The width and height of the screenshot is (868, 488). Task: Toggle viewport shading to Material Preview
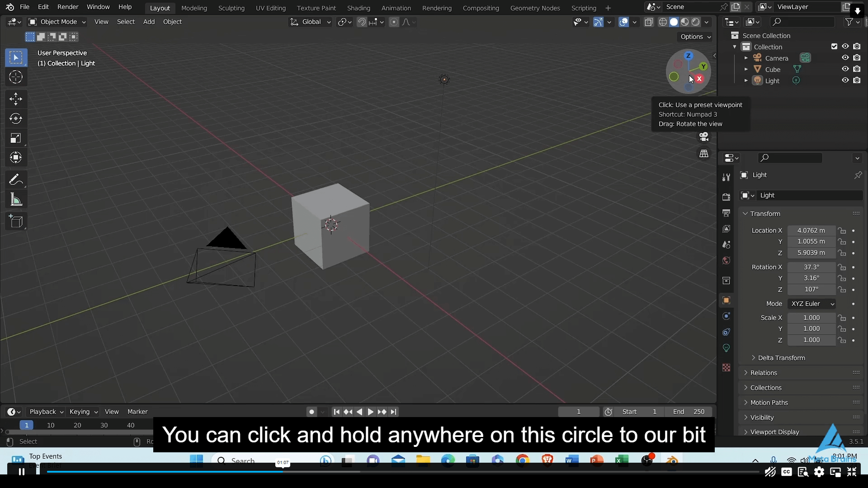coord(684,22)
